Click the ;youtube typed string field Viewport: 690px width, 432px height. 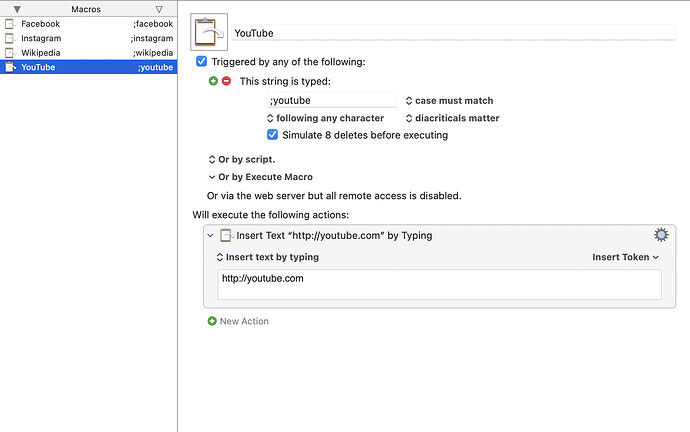pos(330,101)
